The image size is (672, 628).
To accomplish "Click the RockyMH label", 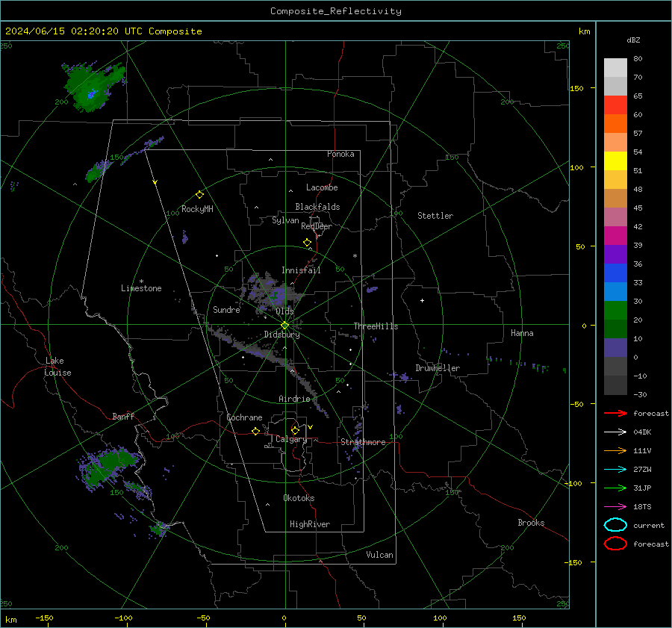I will pyautogui.click(x=197, y=209).
